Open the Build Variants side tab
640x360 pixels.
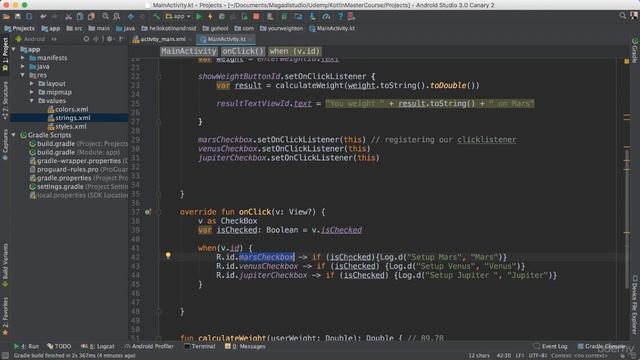pos(5,264)
